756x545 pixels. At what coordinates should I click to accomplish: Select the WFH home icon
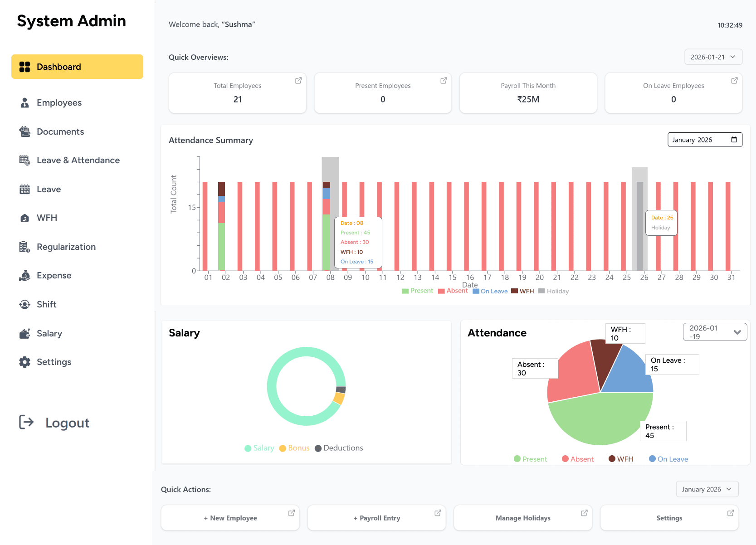point(24,218)
